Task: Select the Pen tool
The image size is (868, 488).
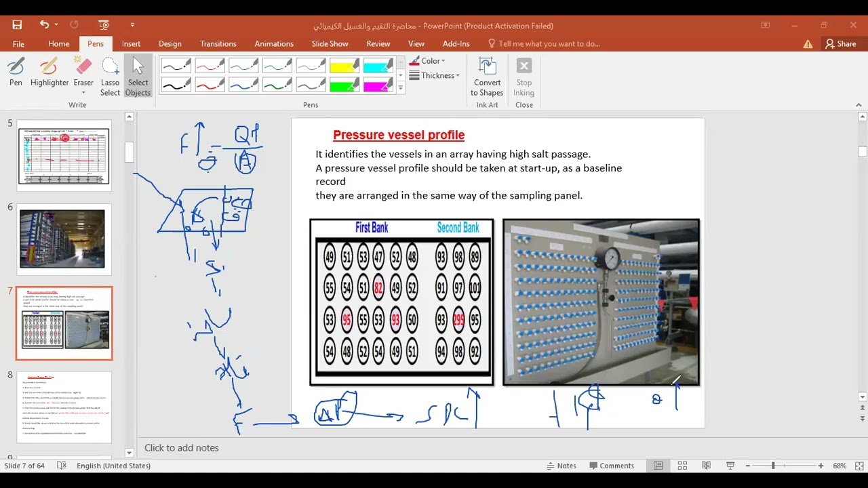Action: pyautogui.click(x=16, y=73)
